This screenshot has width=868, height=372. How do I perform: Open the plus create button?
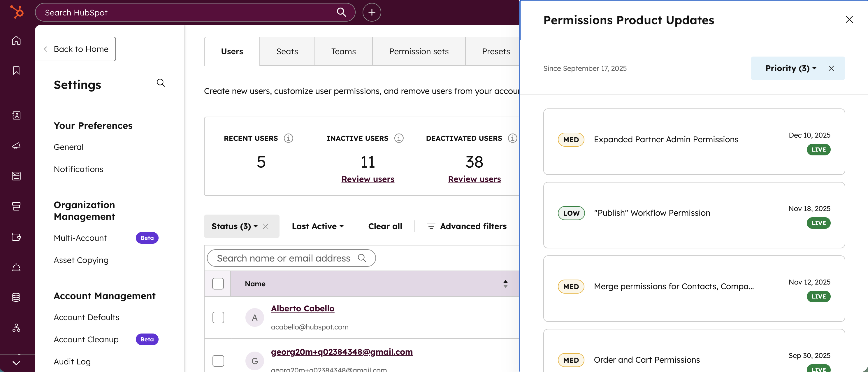(371, 13)
